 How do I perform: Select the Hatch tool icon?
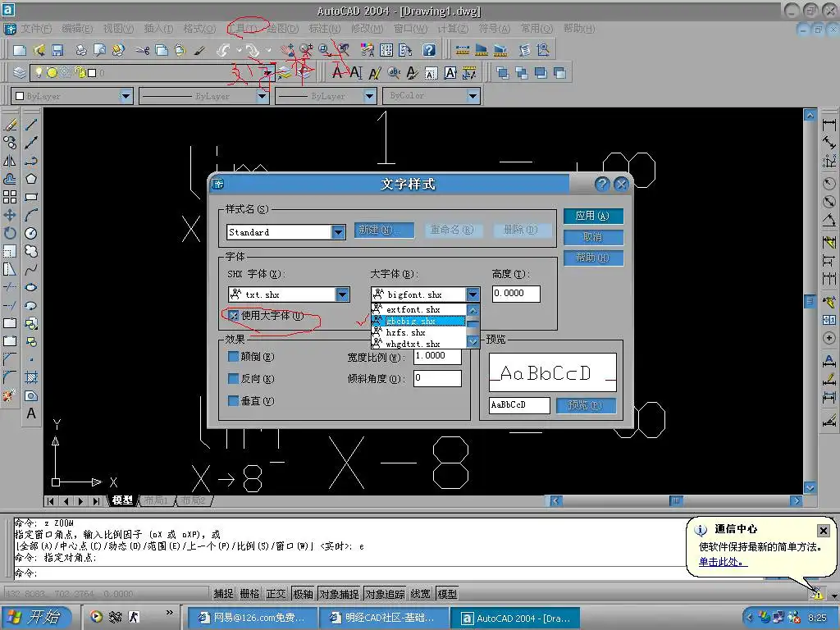[31, 377]
